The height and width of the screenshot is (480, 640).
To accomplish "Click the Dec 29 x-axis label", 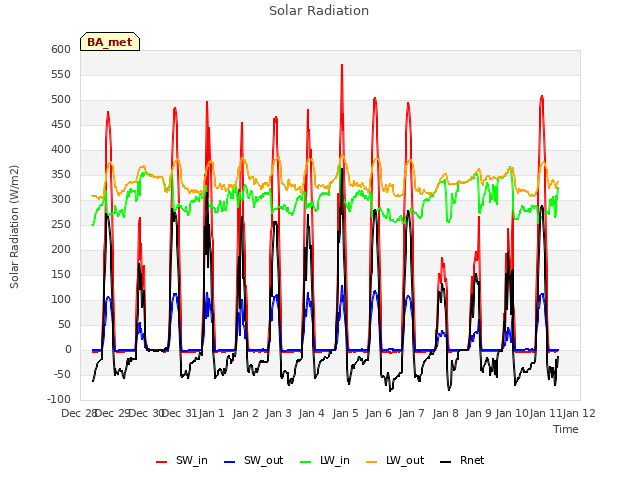I will coord(112,413).
